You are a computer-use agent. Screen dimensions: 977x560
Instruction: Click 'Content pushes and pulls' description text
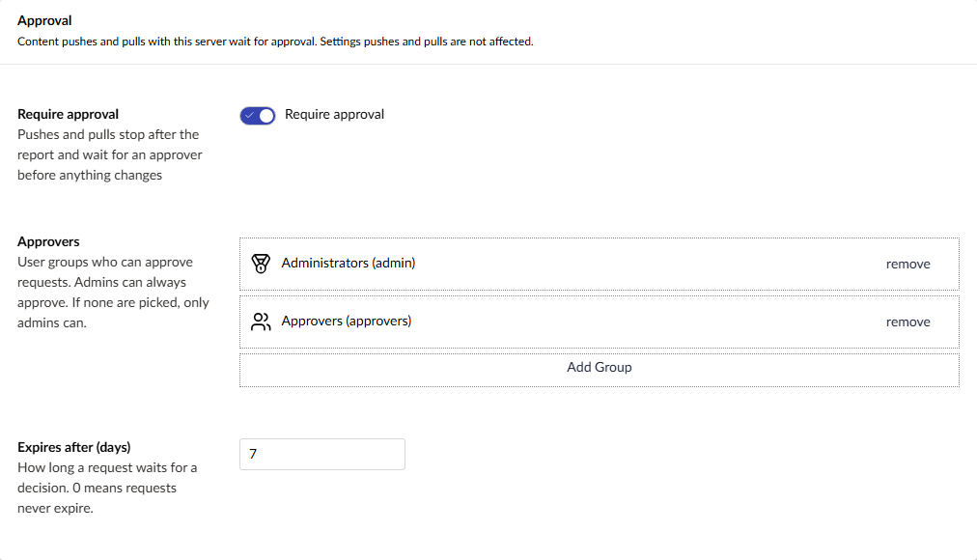(x=275, y=42)
